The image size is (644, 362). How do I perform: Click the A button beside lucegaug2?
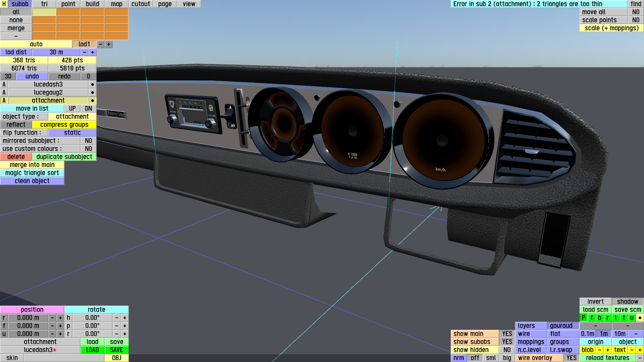pos(4,93)
